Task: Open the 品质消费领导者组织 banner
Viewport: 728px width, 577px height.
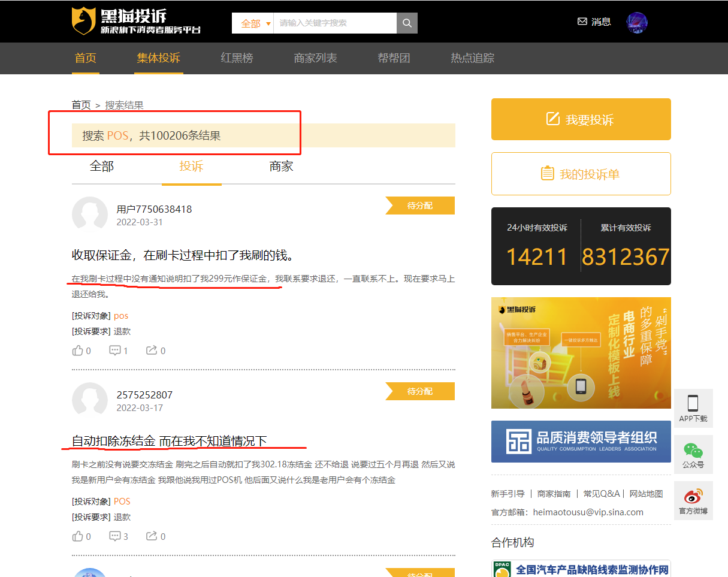Action: coord(581,442)
